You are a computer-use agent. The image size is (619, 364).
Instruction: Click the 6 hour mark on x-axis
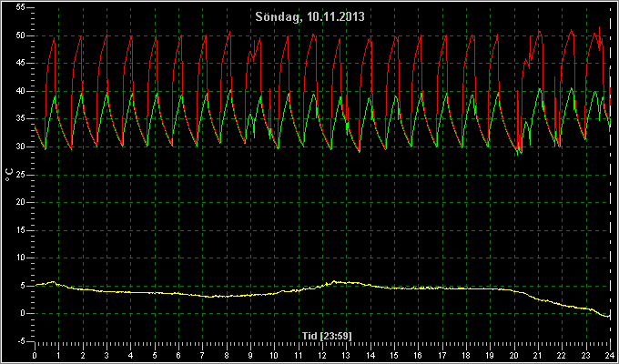pos(178,356)
